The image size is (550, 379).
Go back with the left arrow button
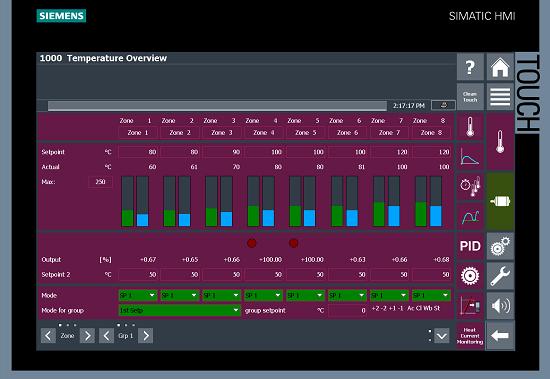[500, 336]
